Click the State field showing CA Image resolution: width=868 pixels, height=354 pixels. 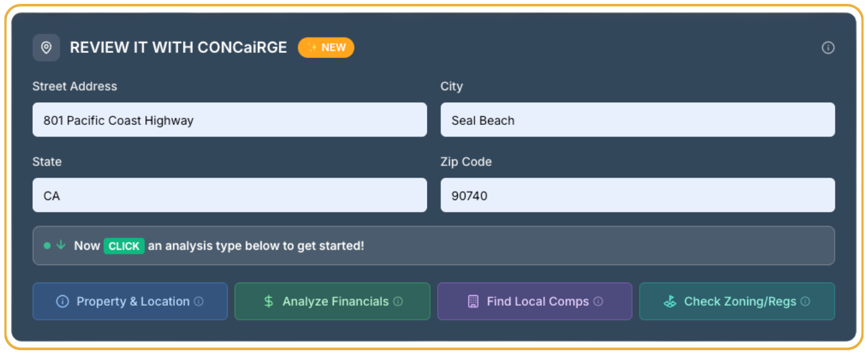pyautogui.click(x=230, y=195)
